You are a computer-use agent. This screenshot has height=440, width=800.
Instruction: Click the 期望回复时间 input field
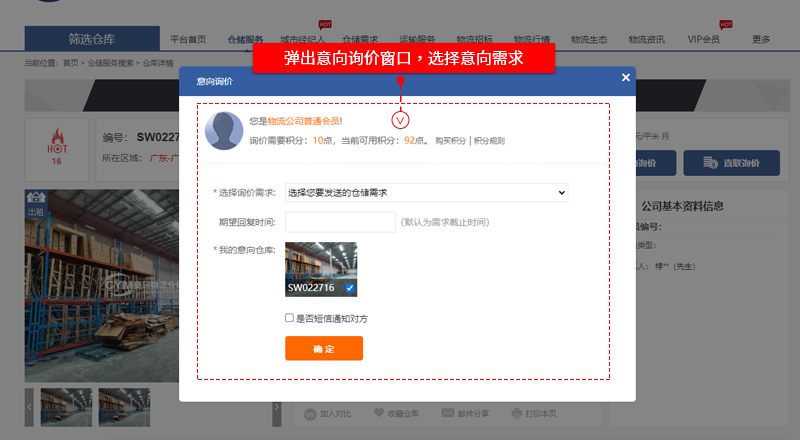[x=339, y=222]
